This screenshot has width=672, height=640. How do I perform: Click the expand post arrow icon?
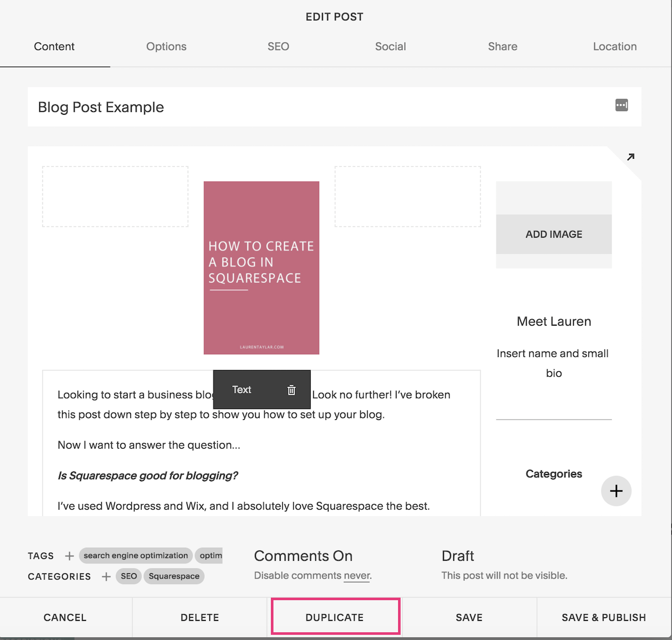tap(631, 157)
